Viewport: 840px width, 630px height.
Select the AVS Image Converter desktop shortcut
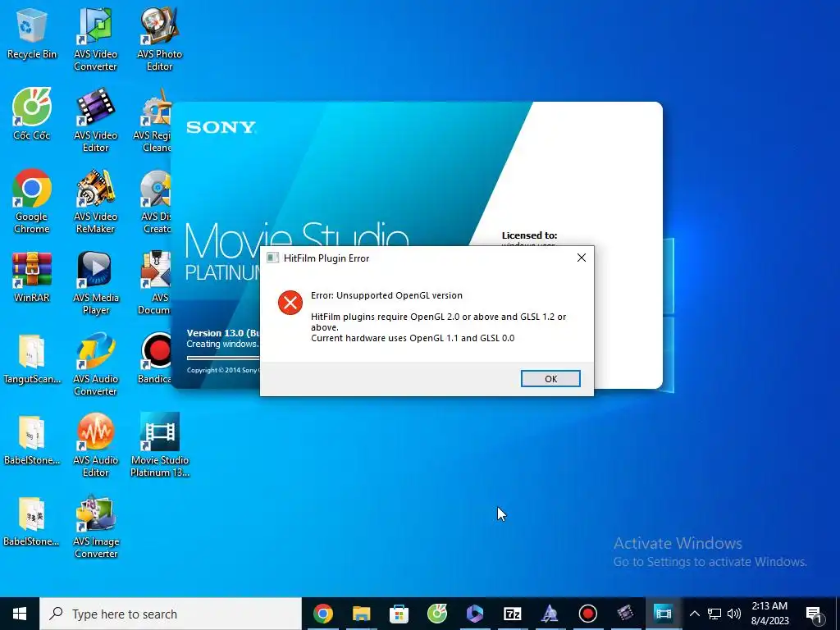coord(95,527)
